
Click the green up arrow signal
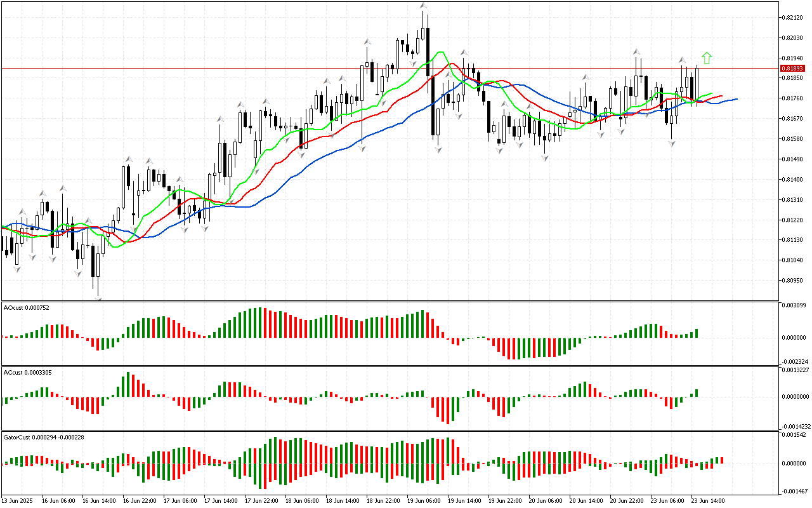click(x=707, y=58)
